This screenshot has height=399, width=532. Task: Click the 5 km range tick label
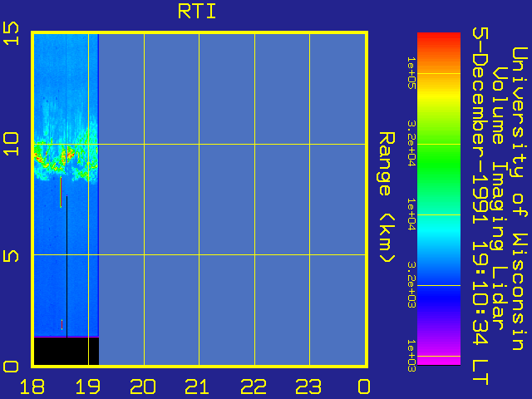coord(11,256)
